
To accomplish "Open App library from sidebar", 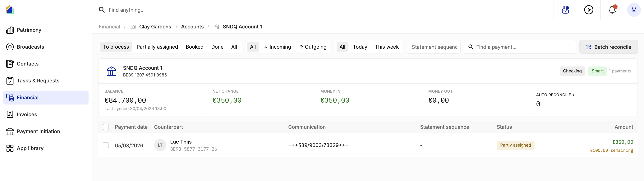I will click(46, 148).
